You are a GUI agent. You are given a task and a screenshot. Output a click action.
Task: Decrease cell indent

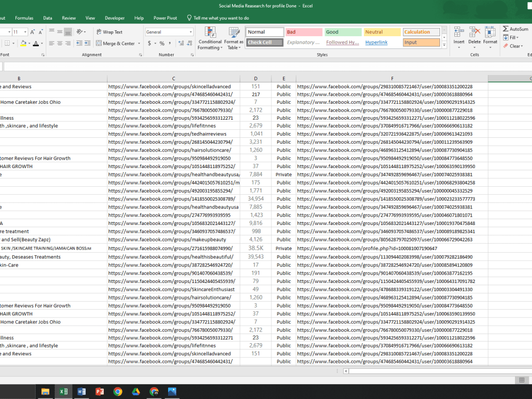79,43
